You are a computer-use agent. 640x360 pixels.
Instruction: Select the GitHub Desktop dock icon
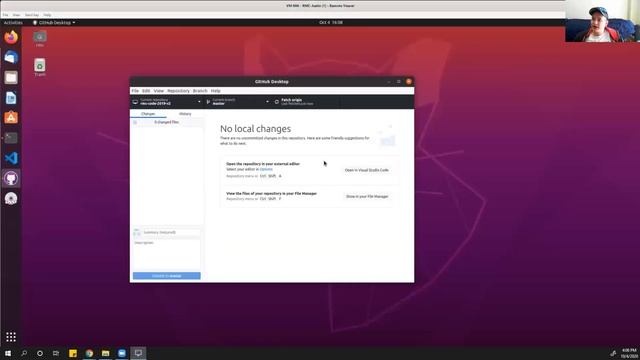click(x=11, y=178)
